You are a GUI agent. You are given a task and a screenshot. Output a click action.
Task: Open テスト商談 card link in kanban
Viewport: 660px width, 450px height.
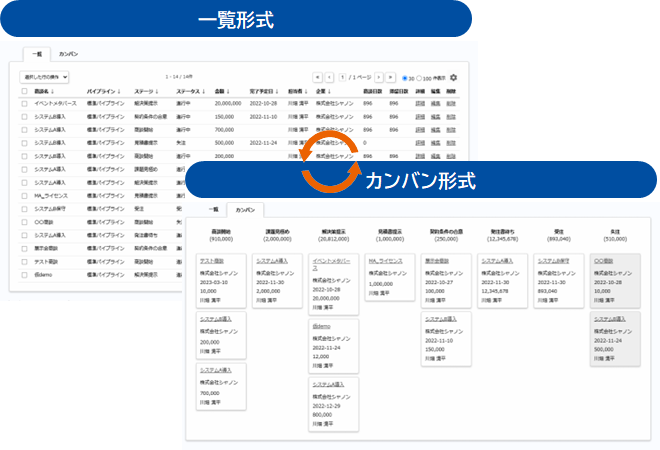click(x=212, y=261)
